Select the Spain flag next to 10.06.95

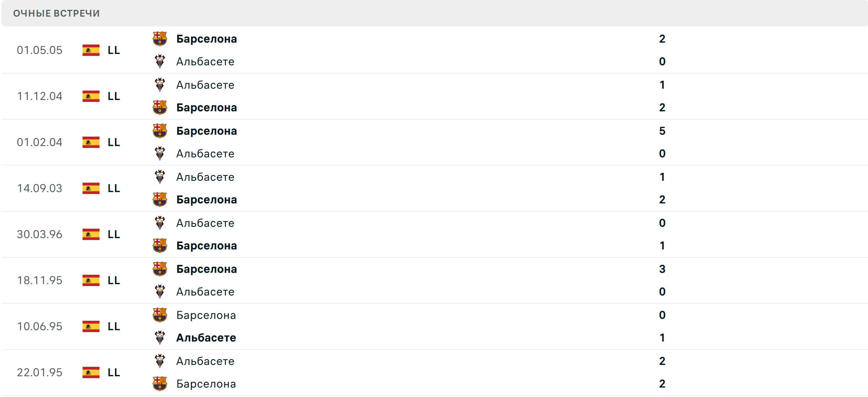pyautogui.click(x=91, y=327)
